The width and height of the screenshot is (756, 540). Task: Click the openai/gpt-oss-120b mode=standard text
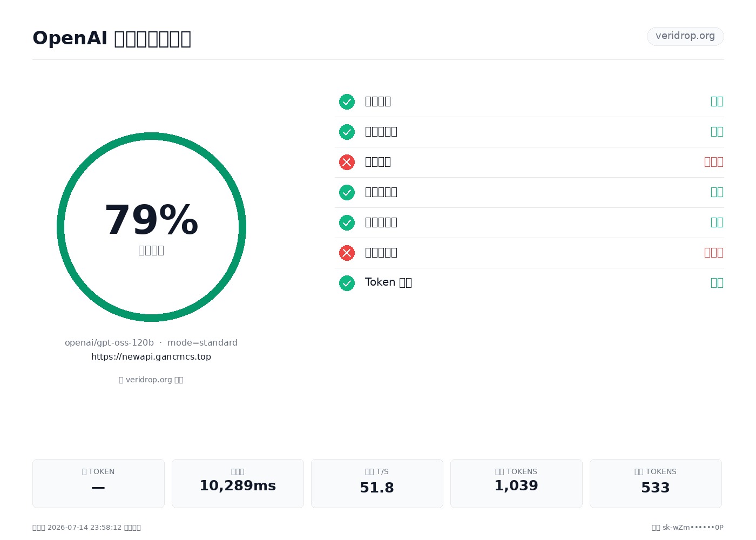(x=151, y=342)
